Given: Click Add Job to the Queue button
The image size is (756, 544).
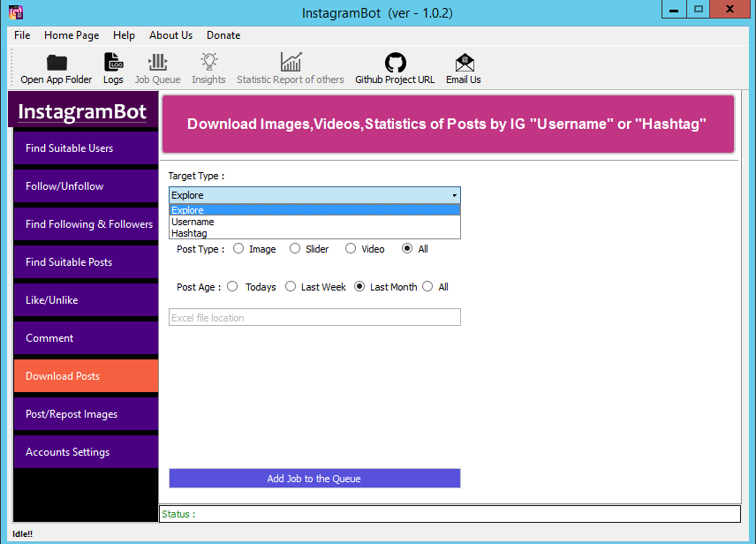Looking at the screenshot, I should pyautogui.click(x=314, y=479).
